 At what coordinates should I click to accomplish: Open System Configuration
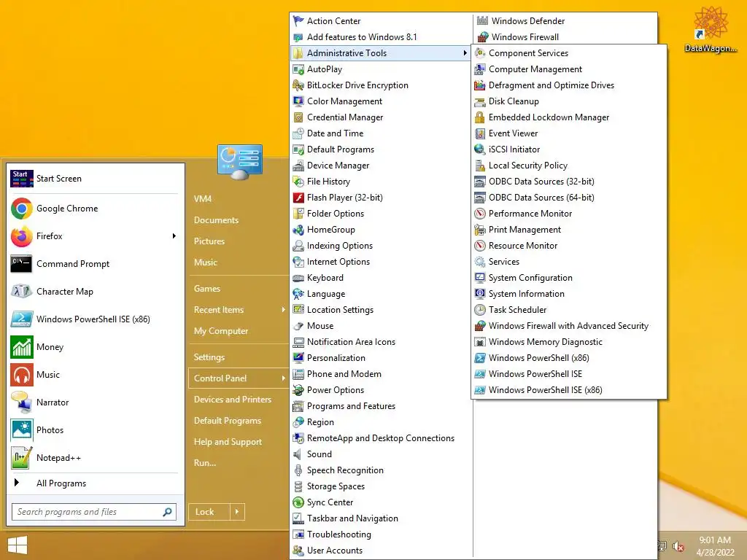point(530,278)
